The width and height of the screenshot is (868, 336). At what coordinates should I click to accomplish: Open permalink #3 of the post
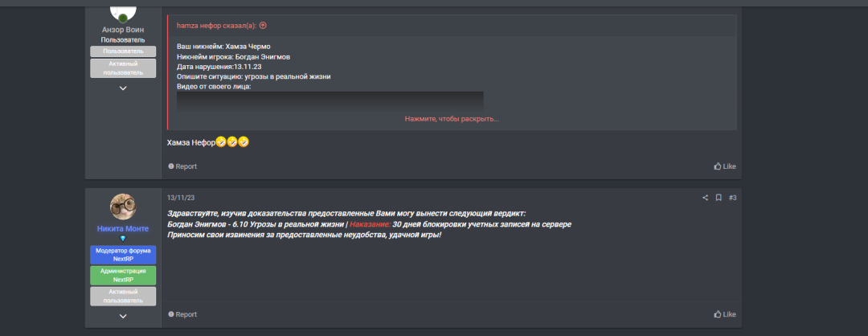click(732, 198)
